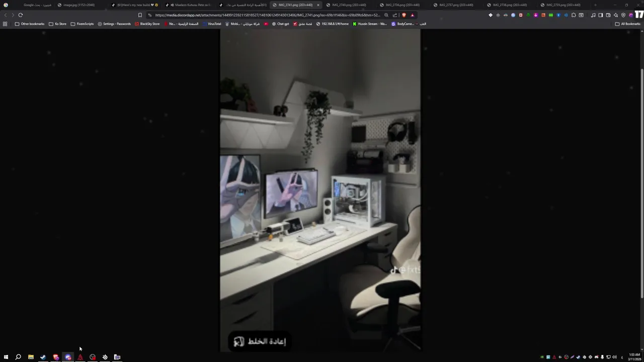Open the 192.168.8.1 home bookmark
The width and height of the screenshot is (644, 362).
pyautogui.click(x=332, y=24)
